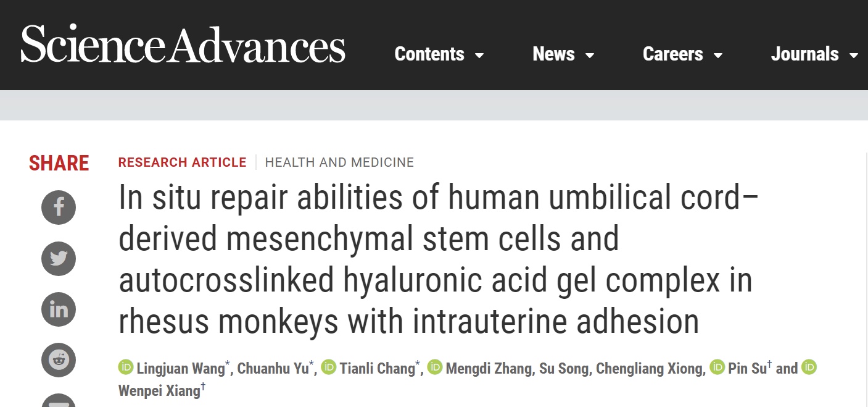The height and width of the screenshot is (407, 868).
Task: Go to Science Advances home logo
Action: (183, 44)
